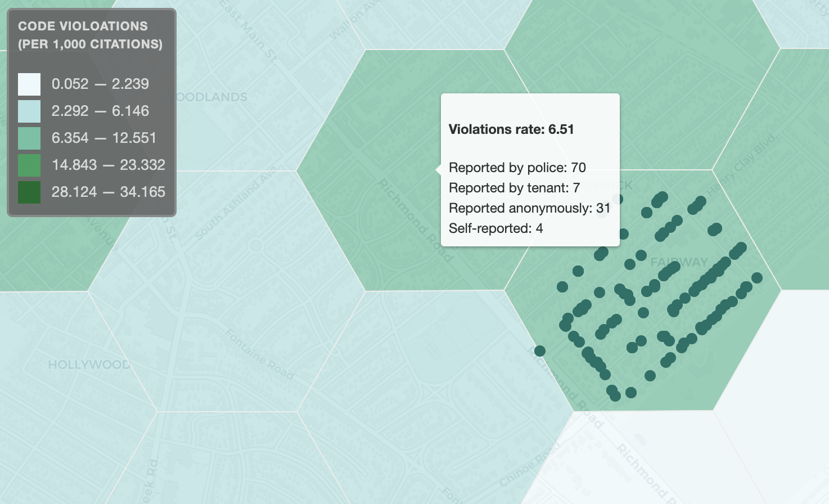This screenshot has height=504, width=829.
Task: Click the Self-reported: 4 entry
Action: click(495, 228)
